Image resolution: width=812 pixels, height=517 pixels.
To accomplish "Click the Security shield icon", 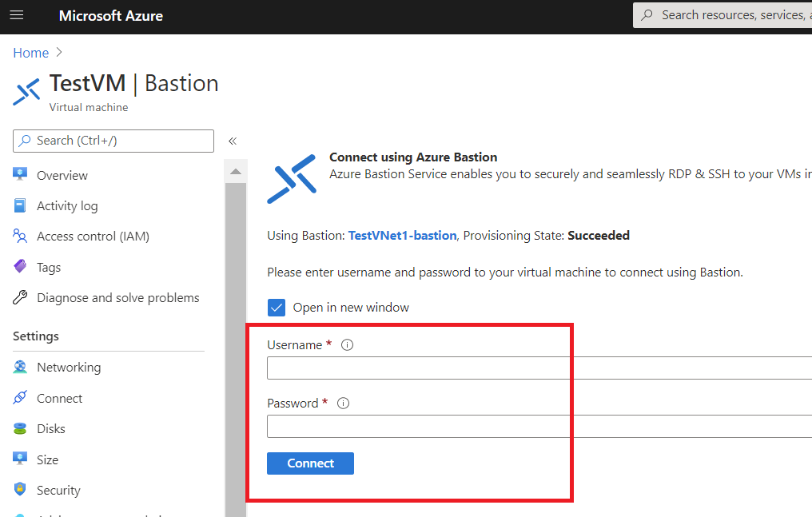I will coord(21,490).
